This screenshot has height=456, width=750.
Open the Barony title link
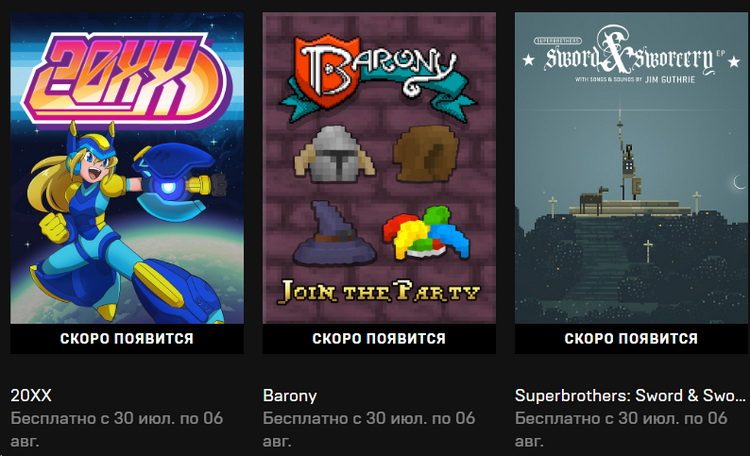coord(290,396)
